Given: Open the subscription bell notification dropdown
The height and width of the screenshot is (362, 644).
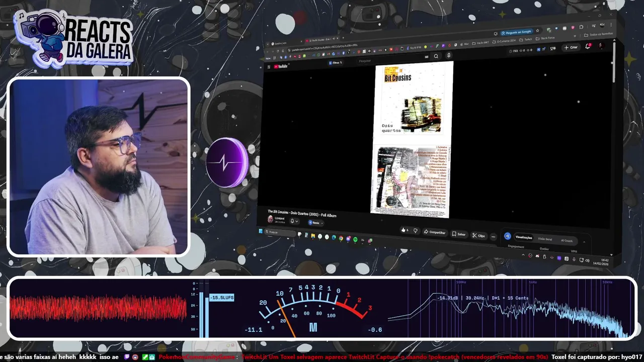Looking at the screenshot, I should point(294,221).
